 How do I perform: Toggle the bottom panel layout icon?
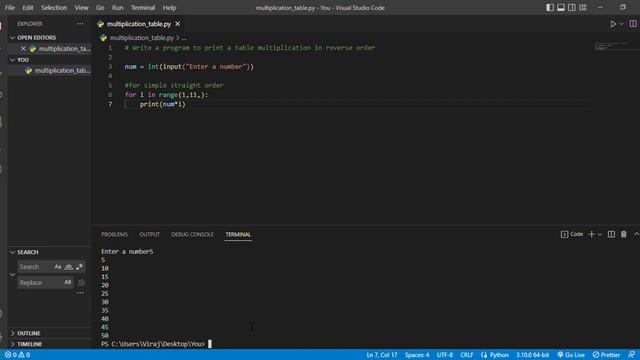tap(561, 7)
